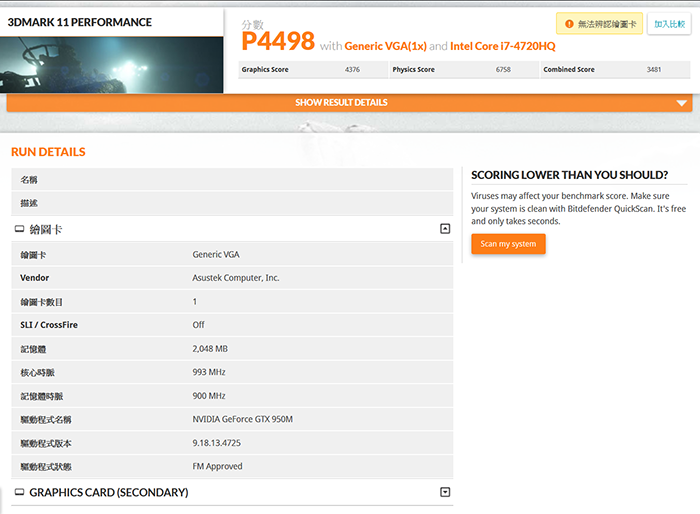This screenshot has height=514, width=700.
Task: Select Asustek Computer, Inc. vendor value
Action: [x=236, y=278]
